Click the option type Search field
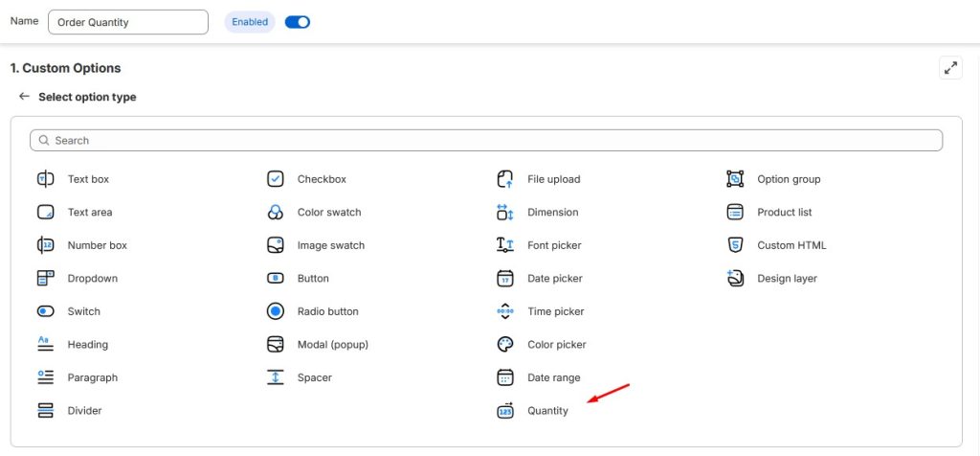 click(x=486, y=140)
